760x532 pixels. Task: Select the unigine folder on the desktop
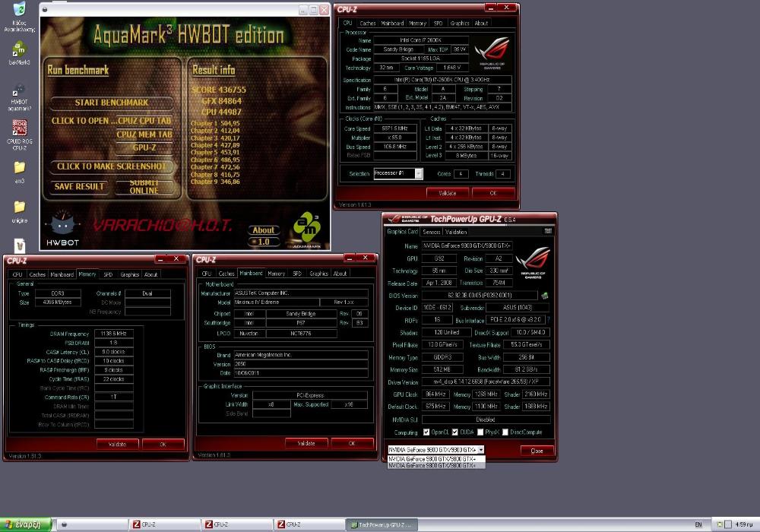pyautogui.click(x=20, y=207)
